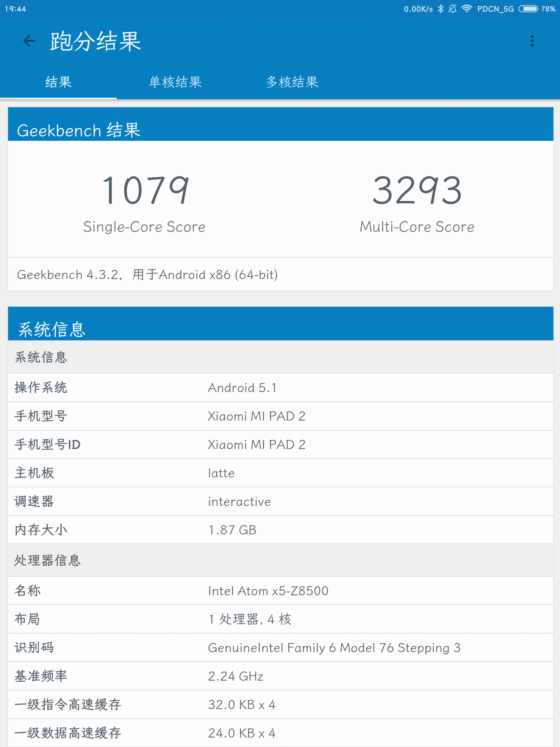Screen dimensions: 560x747
Task: Tap the Android 5.1 value
Action: point(242,388)
